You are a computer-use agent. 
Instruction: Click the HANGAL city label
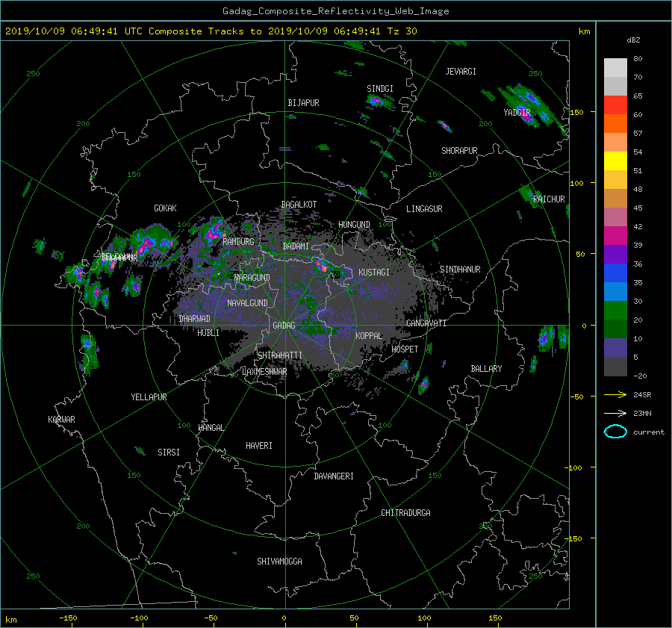pyautogui.click(x=211, y=428)
